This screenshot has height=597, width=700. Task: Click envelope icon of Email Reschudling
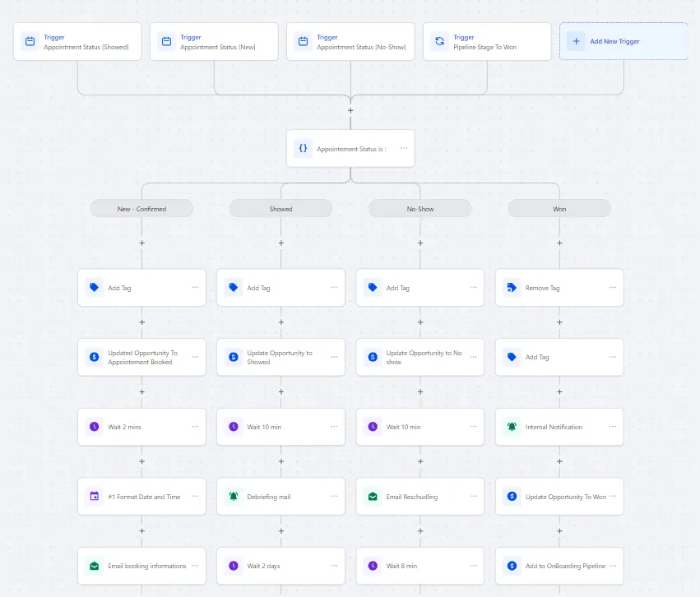pyautogui.click(x=373, y=496)
